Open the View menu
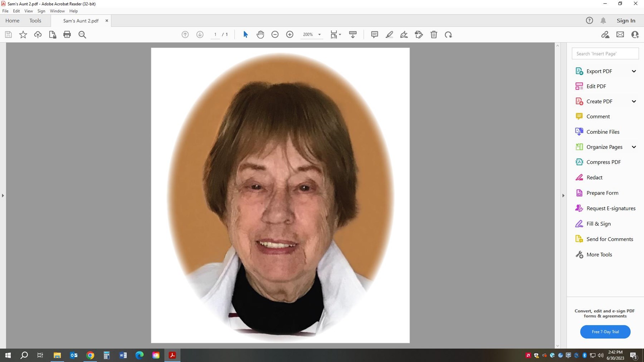The image size is (644, 362). (28, 11)
